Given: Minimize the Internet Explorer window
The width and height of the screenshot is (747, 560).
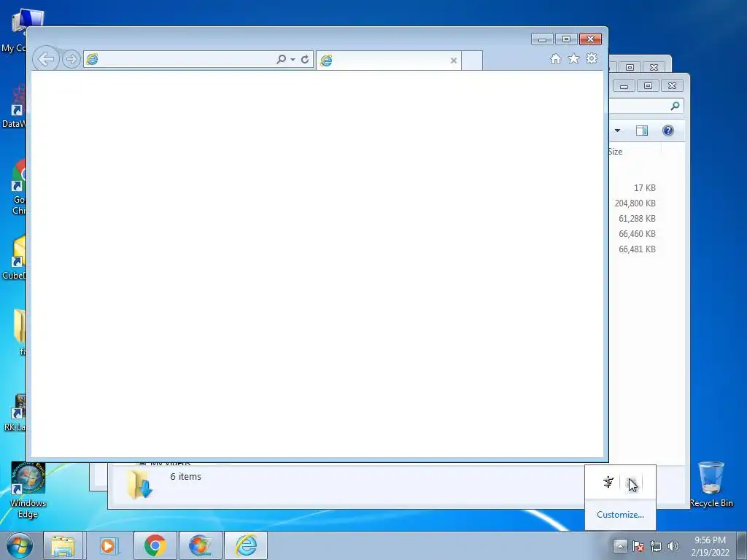Looking at the screenshot, I should coord(542,39).
